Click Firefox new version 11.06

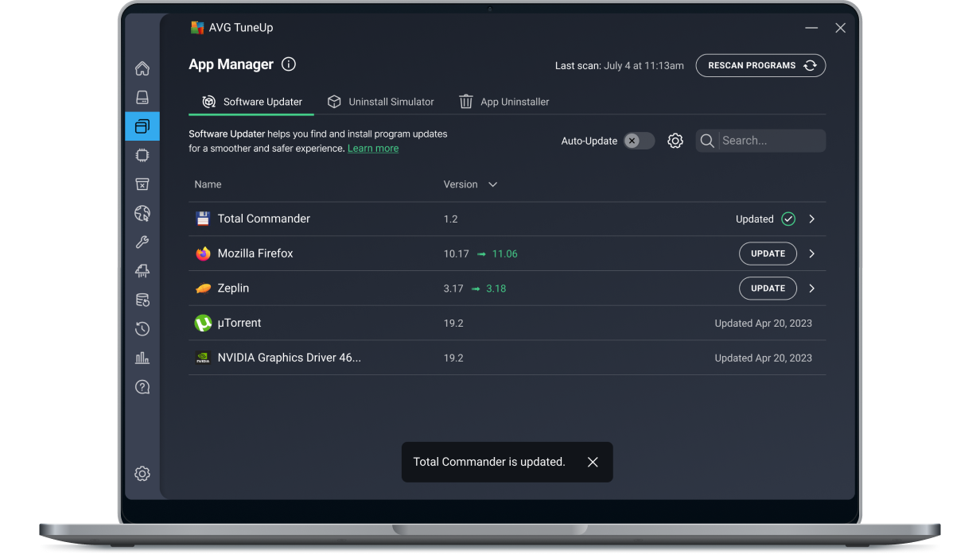tap(504, 254)
